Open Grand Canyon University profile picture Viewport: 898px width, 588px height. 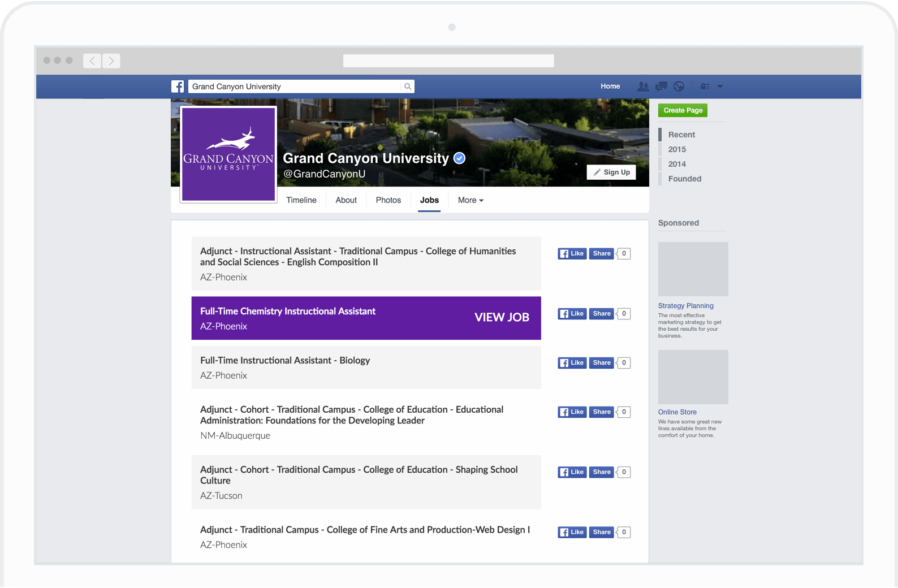click(228, 154)
